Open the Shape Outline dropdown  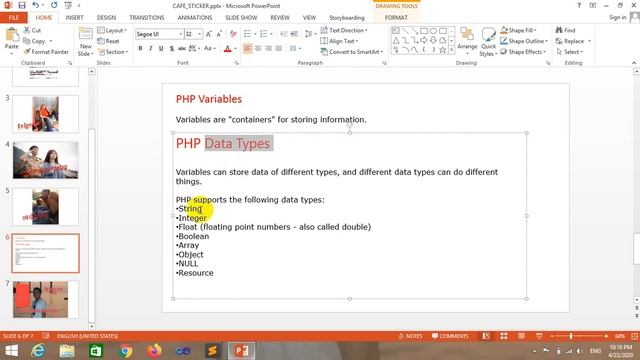(524, 41)
